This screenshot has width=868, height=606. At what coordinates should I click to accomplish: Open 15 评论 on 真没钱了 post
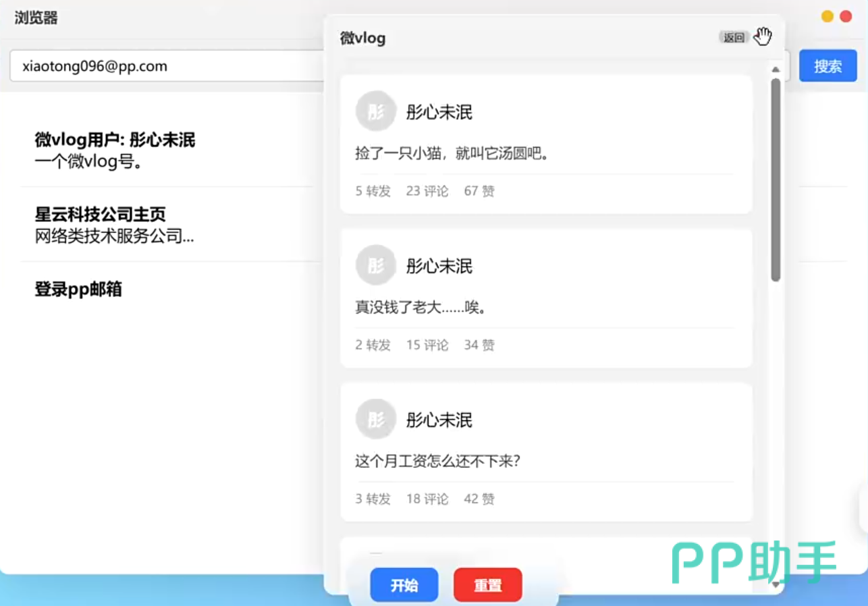[427, 345]
